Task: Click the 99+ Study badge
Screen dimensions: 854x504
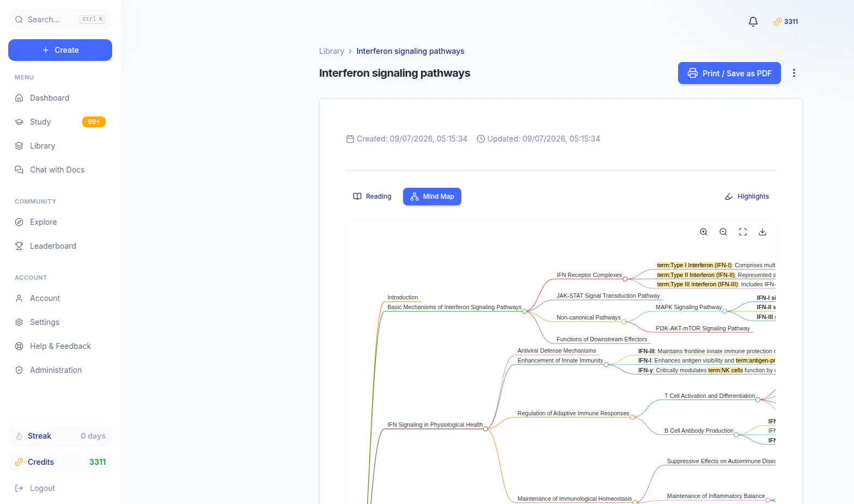Action: click(x=94, y=122)
